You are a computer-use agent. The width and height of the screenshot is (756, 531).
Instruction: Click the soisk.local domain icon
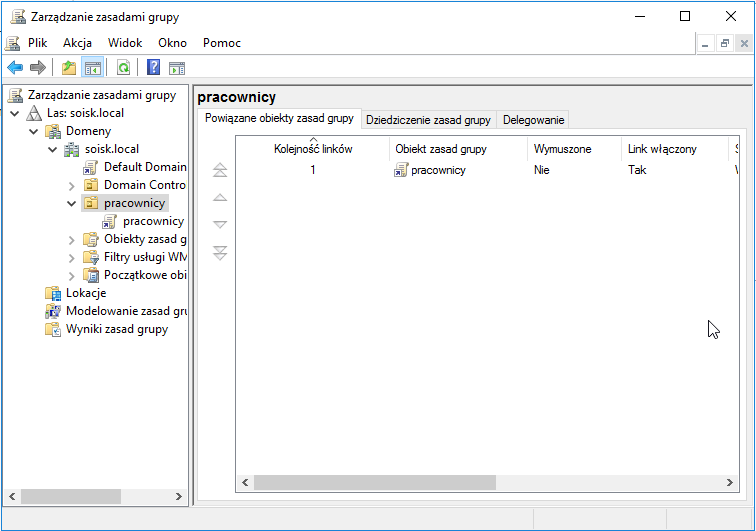point(71,150)
